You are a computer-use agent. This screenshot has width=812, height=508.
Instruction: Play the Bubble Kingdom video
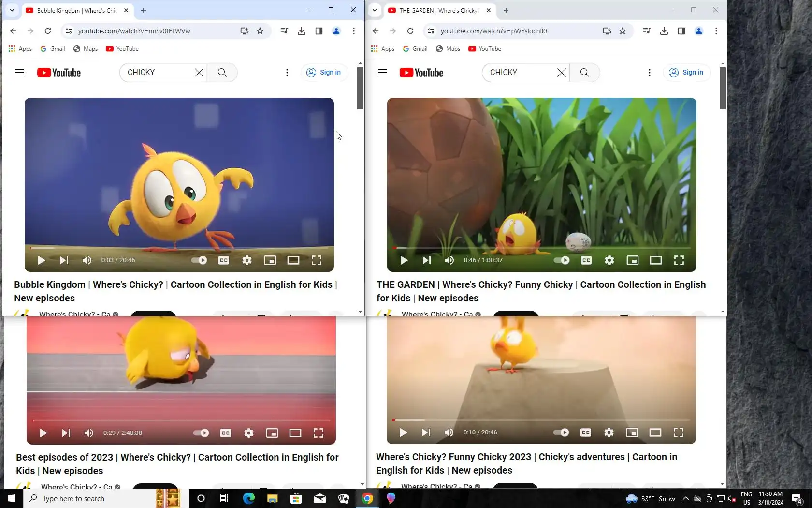click(41, 260)
